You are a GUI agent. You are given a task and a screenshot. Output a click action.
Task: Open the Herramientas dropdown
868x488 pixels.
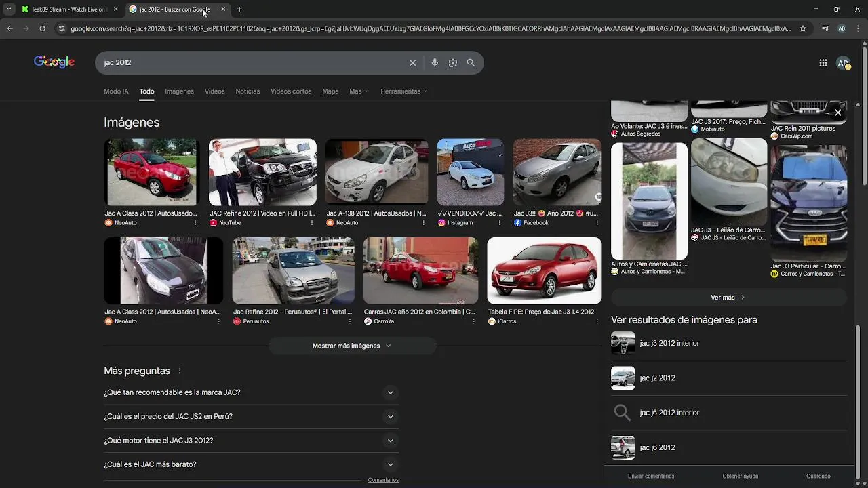pos(404,91)
